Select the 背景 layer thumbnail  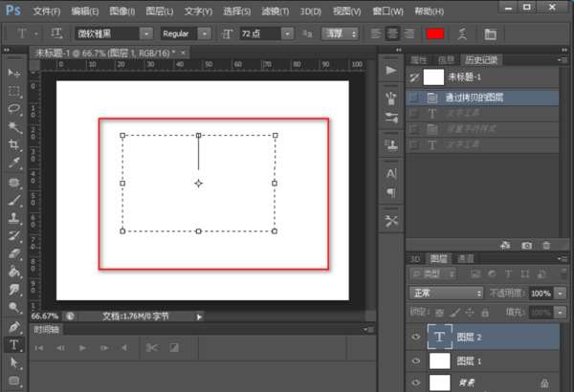(439, 382)
